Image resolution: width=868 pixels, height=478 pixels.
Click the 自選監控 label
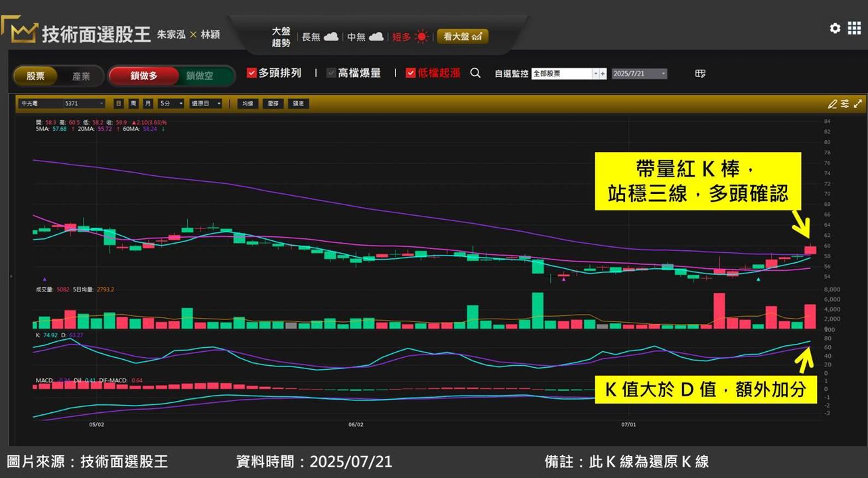511,74
